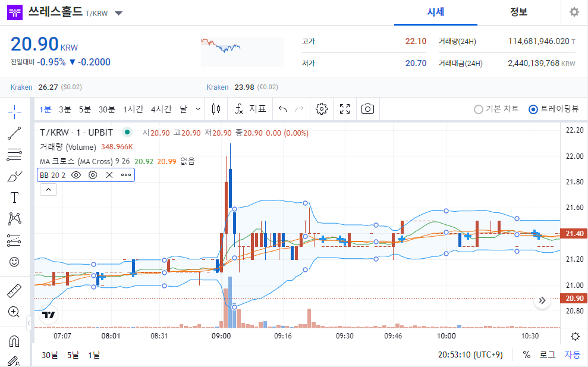This screenshot has height=367, width=588.
Task: Open BB indicator settings gear
Action: point(93,175)
